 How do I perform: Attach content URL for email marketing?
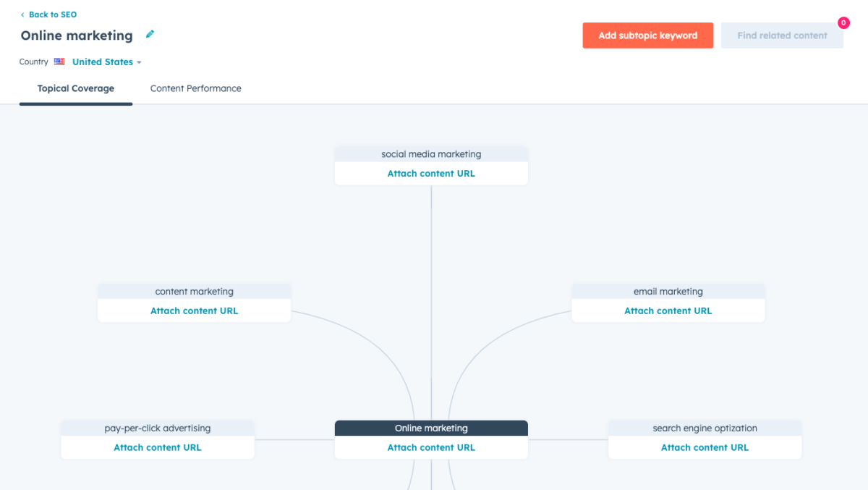[668, 310]
